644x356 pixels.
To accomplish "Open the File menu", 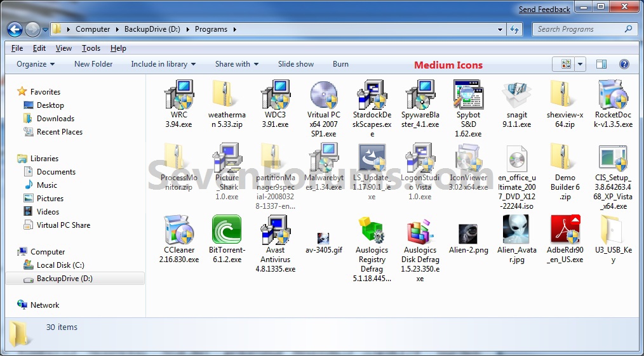I will [17, 48].
